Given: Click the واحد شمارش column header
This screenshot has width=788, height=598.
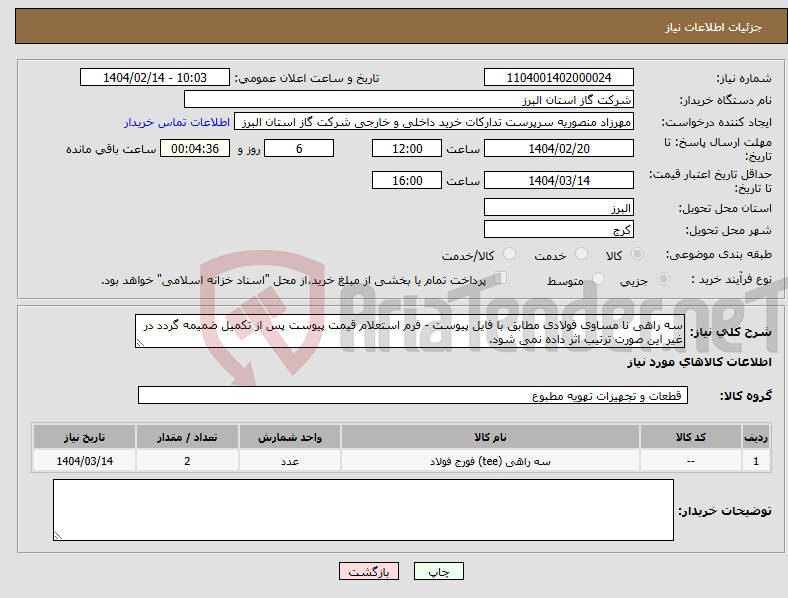Looking at the screenshot, I should coord(290,437).
